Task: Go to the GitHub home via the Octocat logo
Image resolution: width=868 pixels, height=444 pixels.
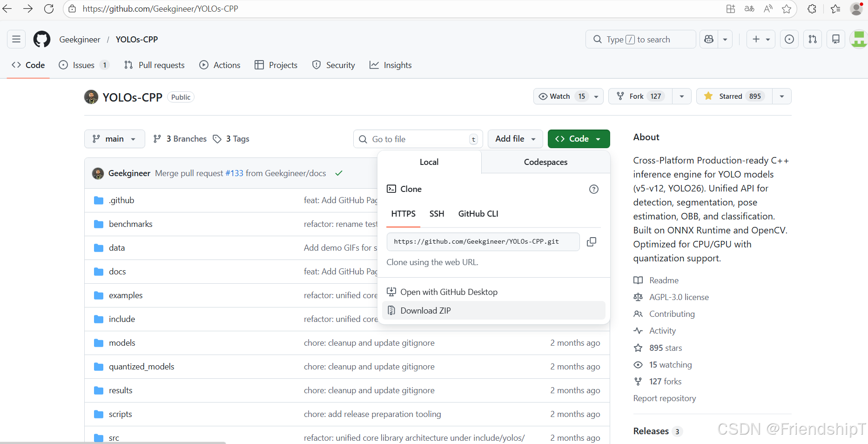Action: 42,39
